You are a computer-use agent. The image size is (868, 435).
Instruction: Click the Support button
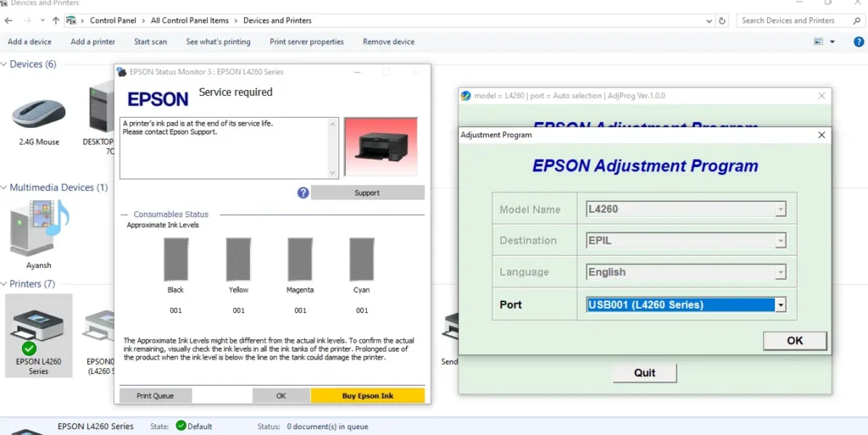click(368, 192)
